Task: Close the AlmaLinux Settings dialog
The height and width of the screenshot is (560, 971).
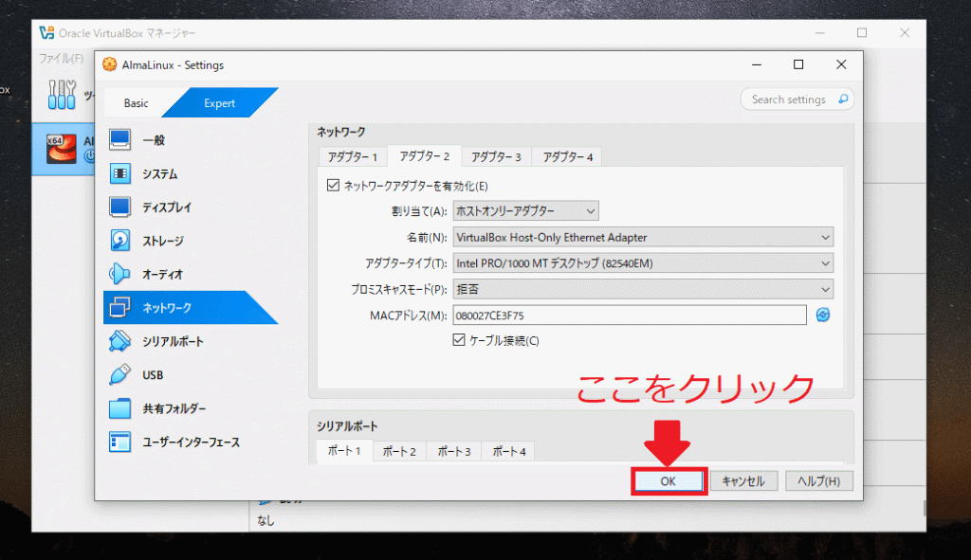Action: tap(841, 64)
